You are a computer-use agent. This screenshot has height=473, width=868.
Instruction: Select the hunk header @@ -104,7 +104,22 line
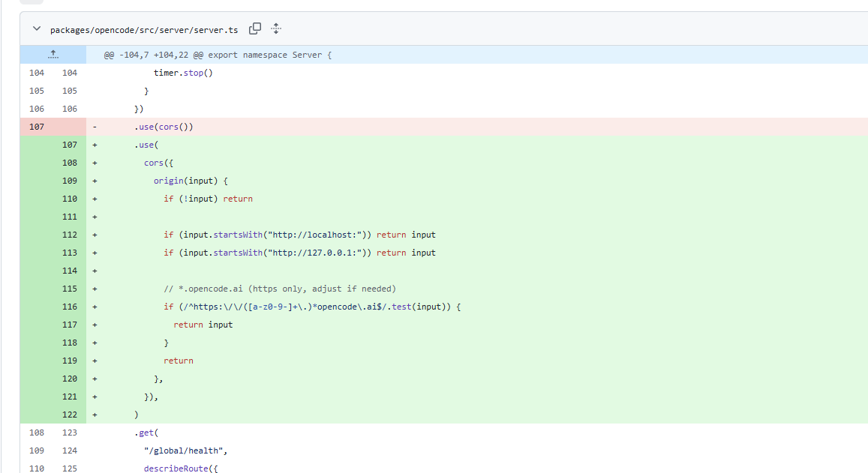(x=218, y=55)
